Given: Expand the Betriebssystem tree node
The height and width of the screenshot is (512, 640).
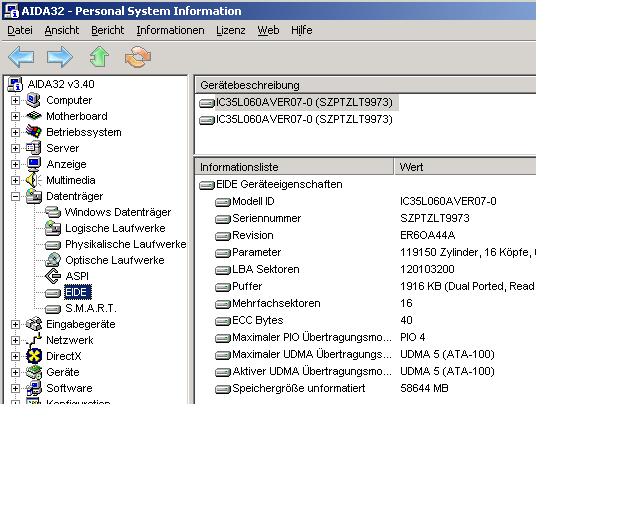Looking at the screenshot, I should [x=15, y=132].
